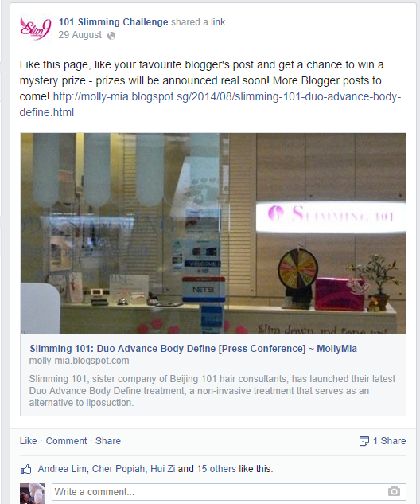Viewport: 420px width, 504px height.
Task: Click Comment under the post
Action: click(66, 441)
